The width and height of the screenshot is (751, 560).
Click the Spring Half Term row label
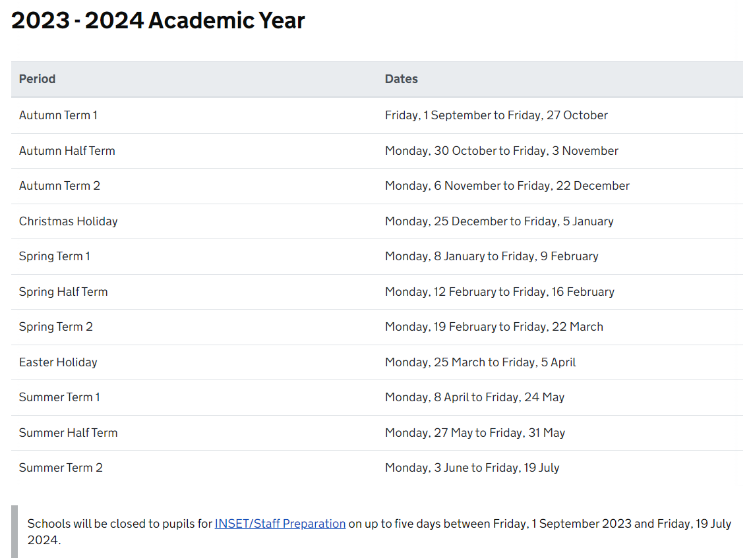pyautogui.click(x=63, y=291)
